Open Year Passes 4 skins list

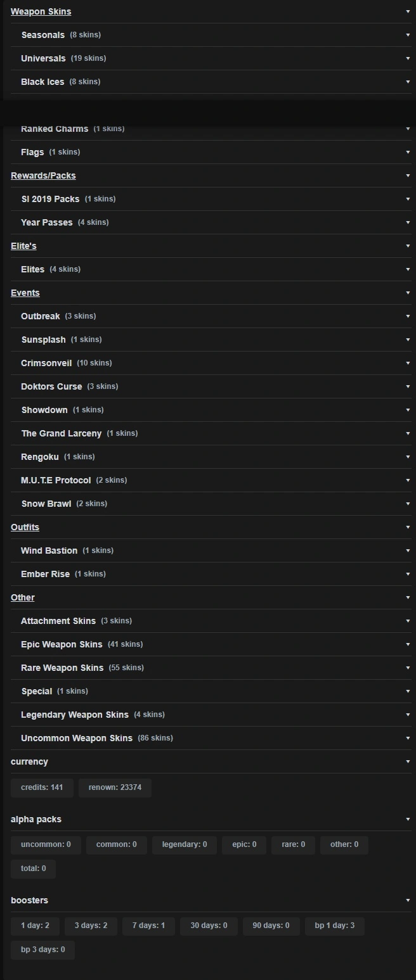(x=211, y=222)
